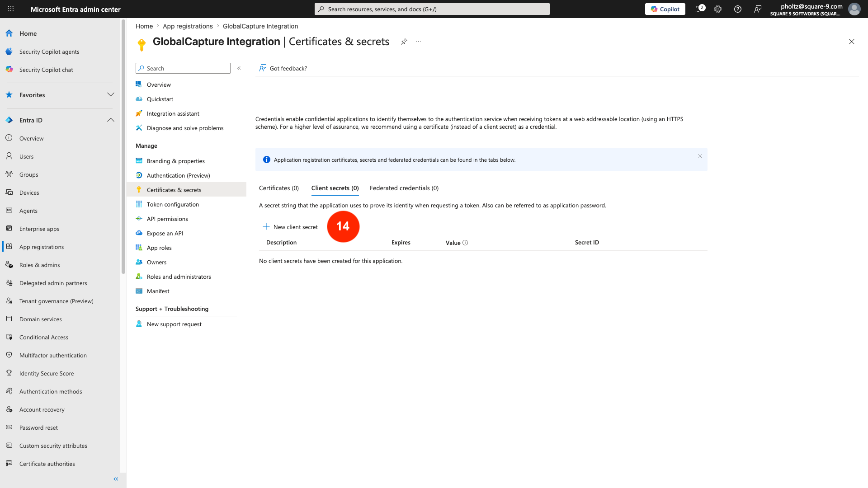Viewport: 868px width, 488px height.
Task: Click Got feedback? link
Action: (283, 68)
